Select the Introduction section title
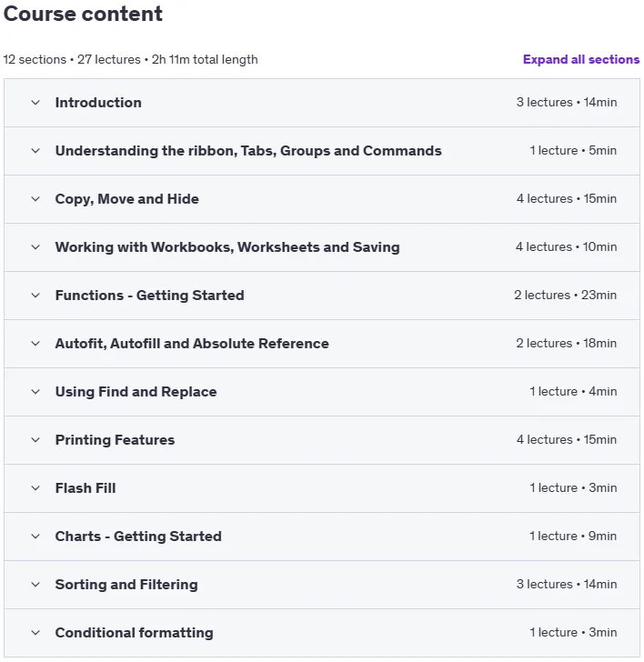Screen dimensions: 644x662 pos(98,103)
